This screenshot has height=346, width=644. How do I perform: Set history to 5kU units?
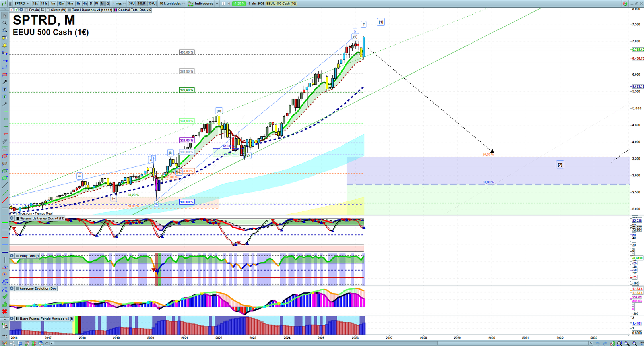pyautogui.click(x=132, y=4)
